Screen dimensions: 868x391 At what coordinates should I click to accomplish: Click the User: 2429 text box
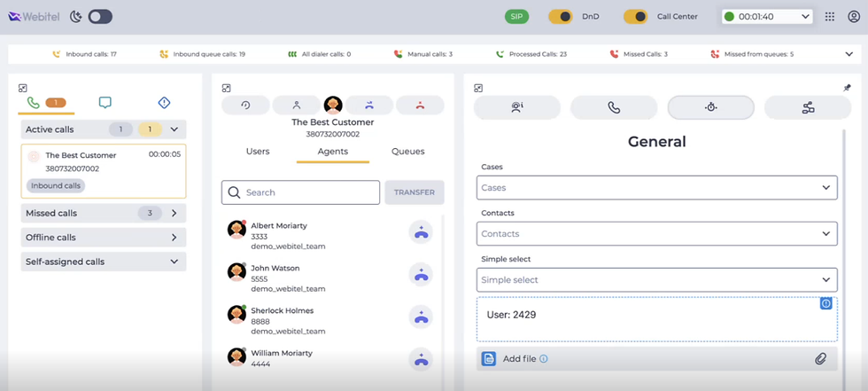[x=657, y=319]
